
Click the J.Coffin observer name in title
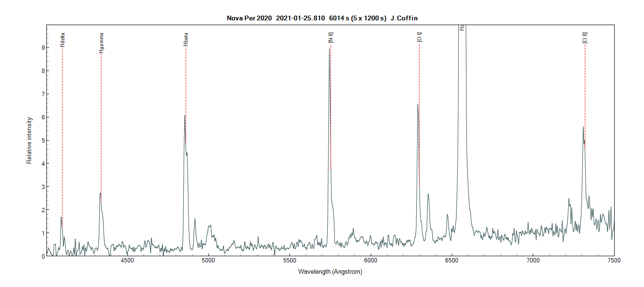[403, 18]
